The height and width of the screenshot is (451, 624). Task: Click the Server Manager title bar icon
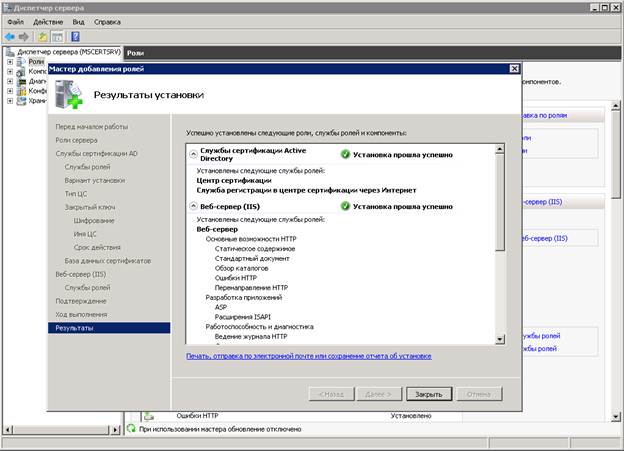(7, 8)
